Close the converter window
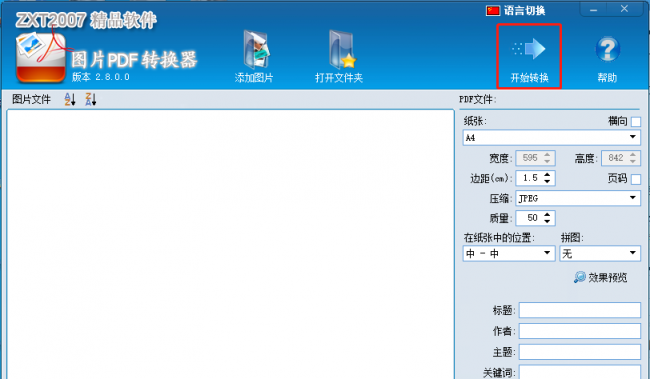The image size is (650, 379). click(x=624, y=9)
